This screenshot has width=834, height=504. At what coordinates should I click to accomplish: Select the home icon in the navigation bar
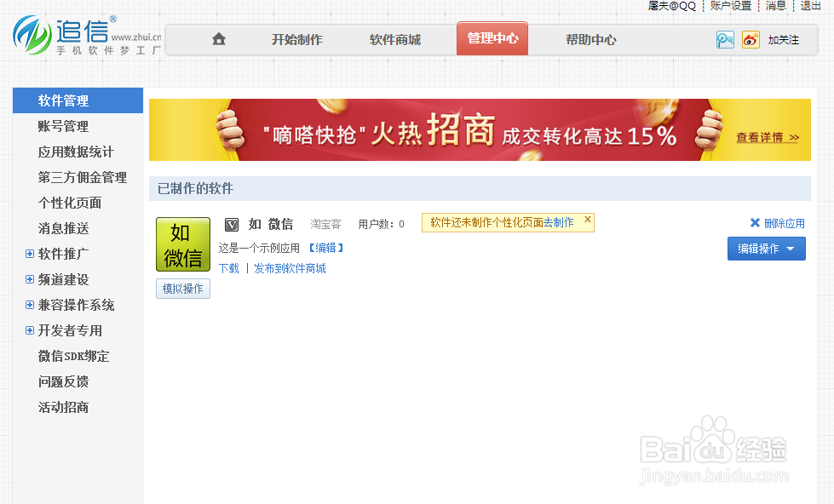[x=217, y=38]
